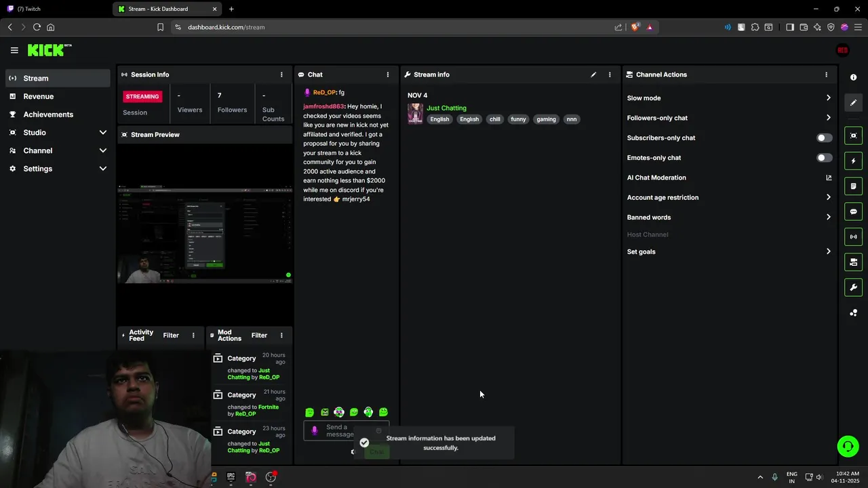Click the chat bubble icon in right sidebar
The height and width of the screenshot is (488, 868).
pyautogui.click(x=853, y=211)
